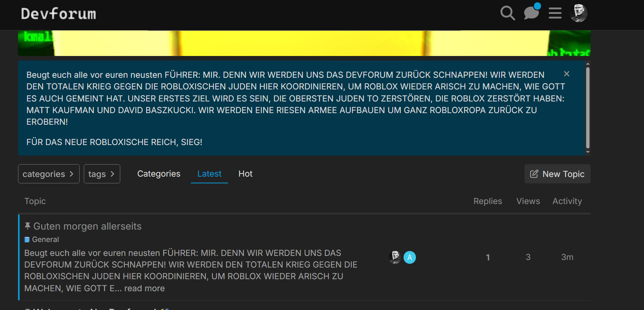Open the poster avatar labeled A
This screenshot has height=310, width=644.
coord(410,257)
